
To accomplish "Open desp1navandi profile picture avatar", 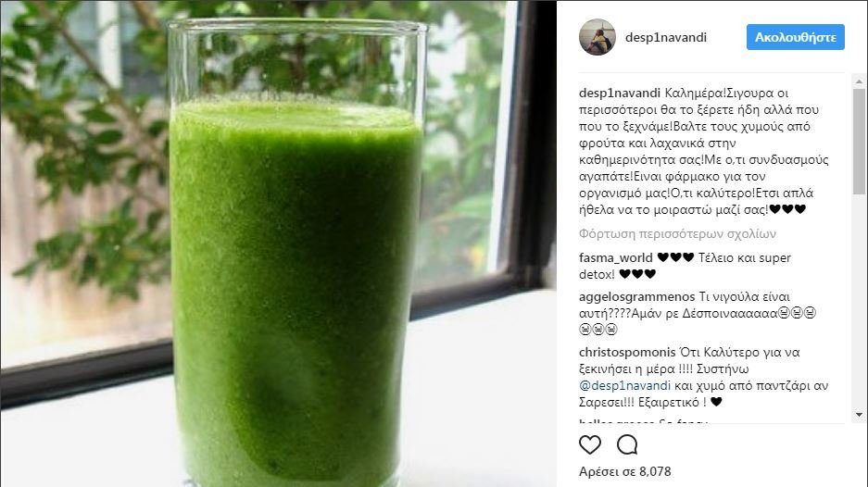I will coord(598,37).
